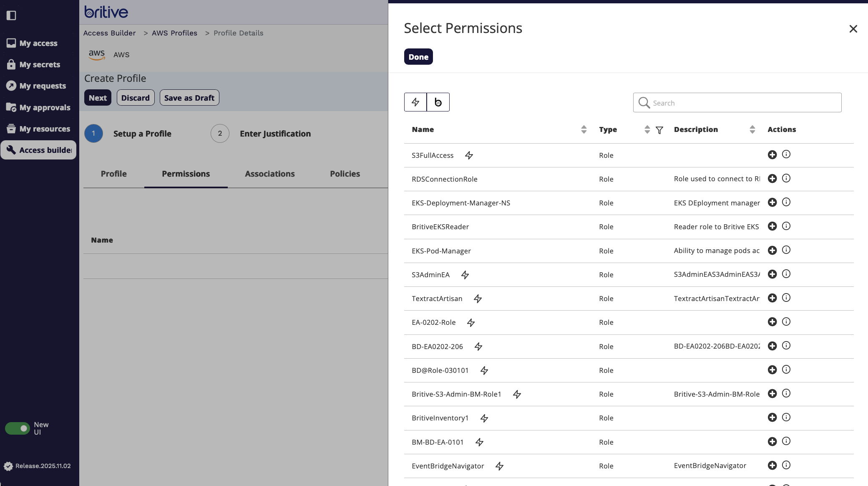868x486 pixels.
Task: Add the S3FullAccess role permission
Action: (x=772, y=155)
